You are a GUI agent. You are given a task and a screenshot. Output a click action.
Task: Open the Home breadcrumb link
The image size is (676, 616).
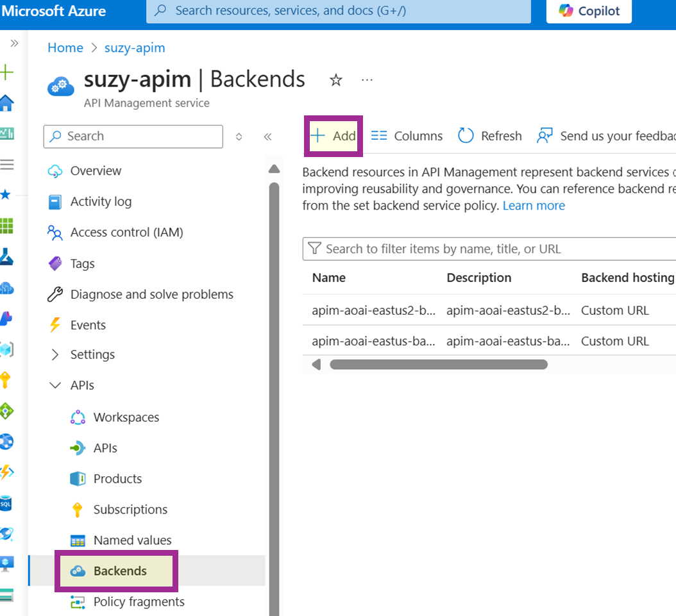point(65,48)
